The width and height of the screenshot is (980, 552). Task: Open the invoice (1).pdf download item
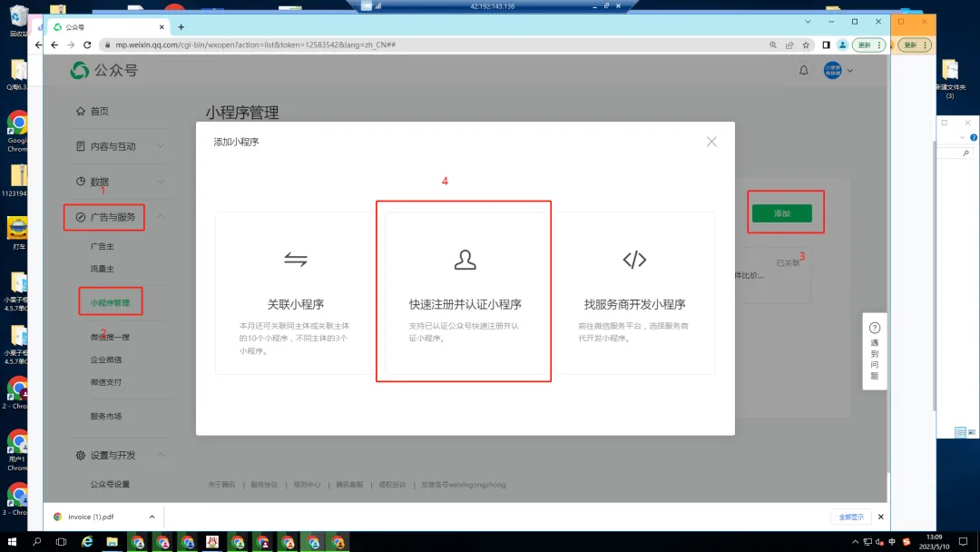pos(91,517)
